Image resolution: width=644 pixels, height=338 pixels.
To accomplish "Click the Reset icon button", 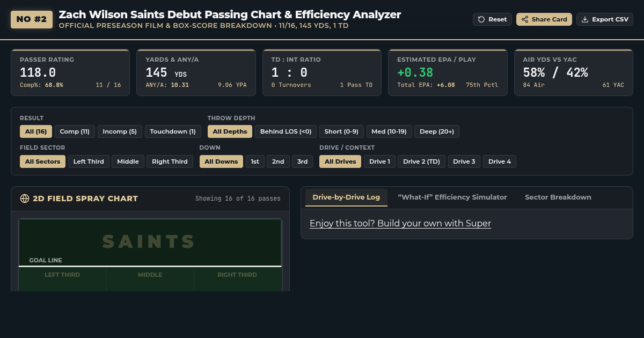I will 481,19.
